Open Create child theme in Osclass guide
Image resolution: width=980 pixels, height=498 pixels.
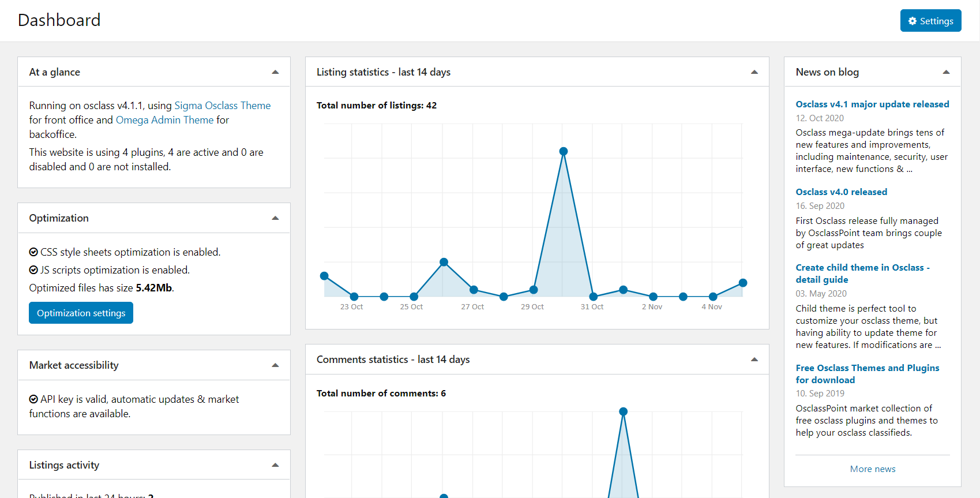[863, 274]
